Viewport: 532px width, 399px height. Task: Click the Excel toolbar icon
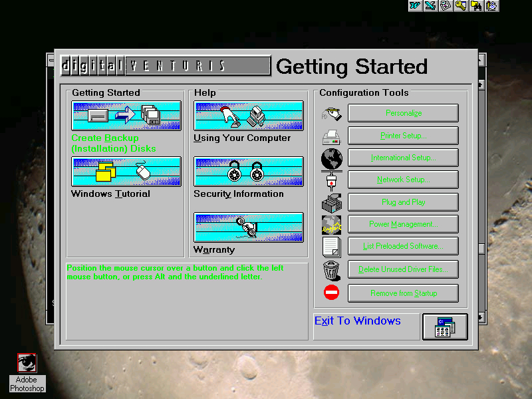click(430, 6)
